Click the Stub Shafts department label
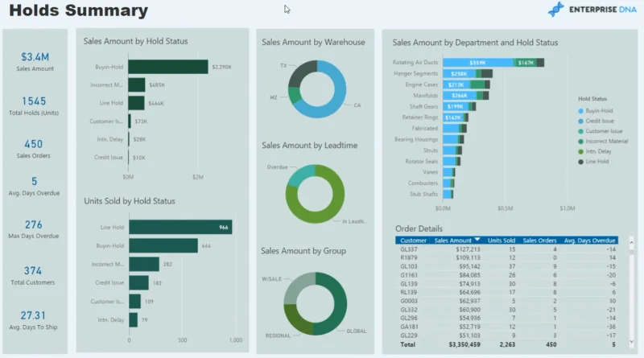Viewport: 644px width, 358px height. point(423,194)
